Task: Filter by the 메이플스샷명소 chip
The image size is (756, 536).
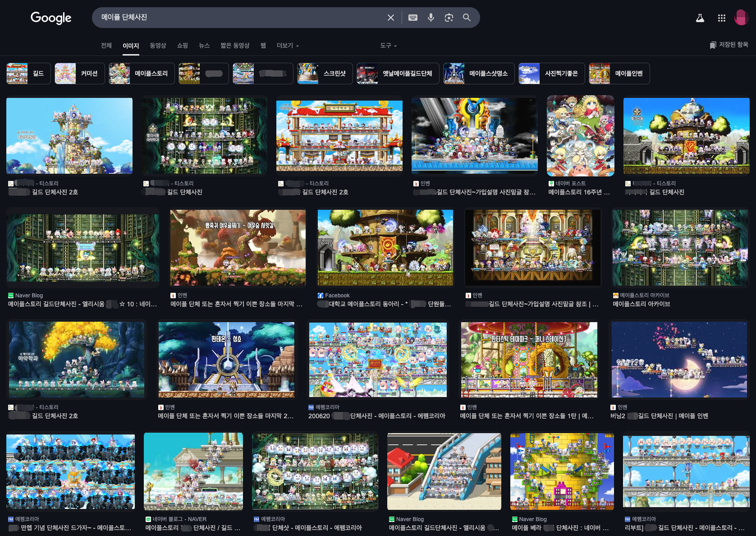Action: [x=479, y=74]
